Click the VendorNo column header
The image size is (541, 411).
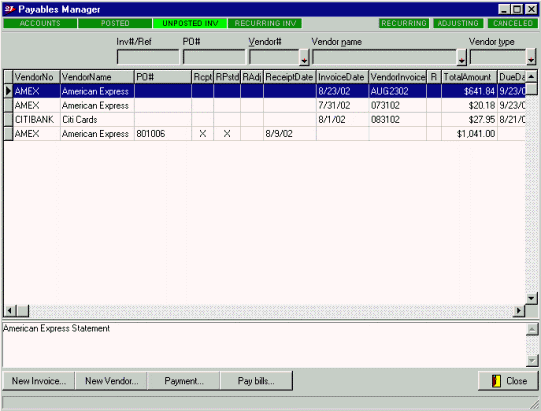pos(37,77)
